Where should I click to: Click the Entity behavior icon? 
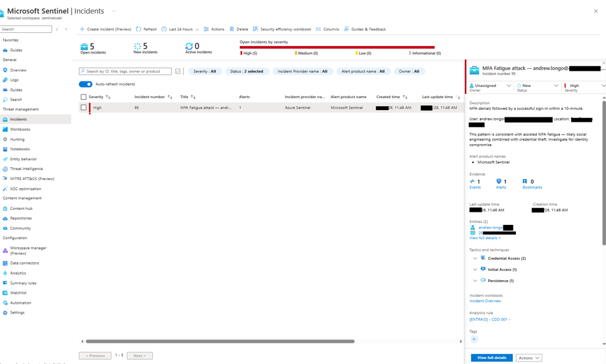pyautogui.click(x=5, y=159)
